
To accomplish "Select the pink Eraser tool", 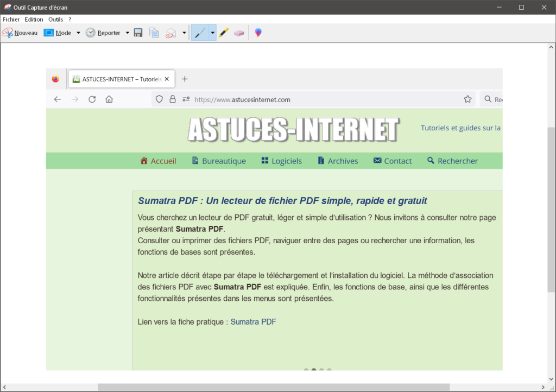I will pos(239,33).
